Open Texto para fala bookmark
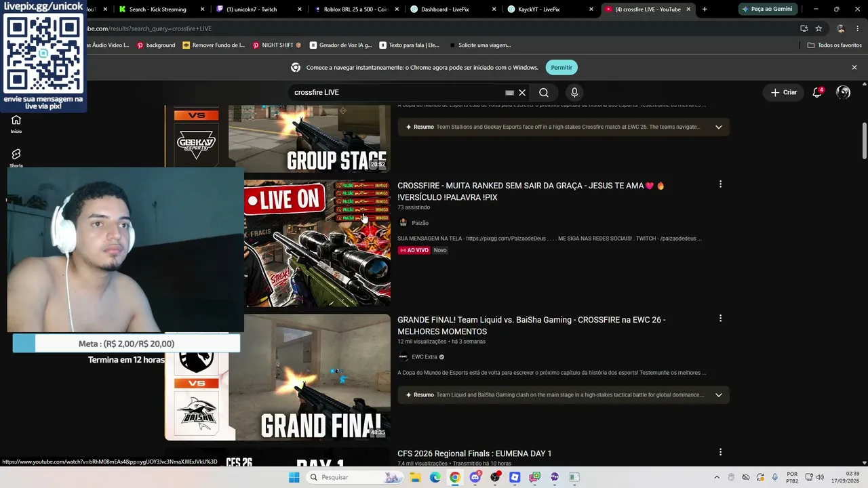The image size is (868, 488). (x=410, y=45)
